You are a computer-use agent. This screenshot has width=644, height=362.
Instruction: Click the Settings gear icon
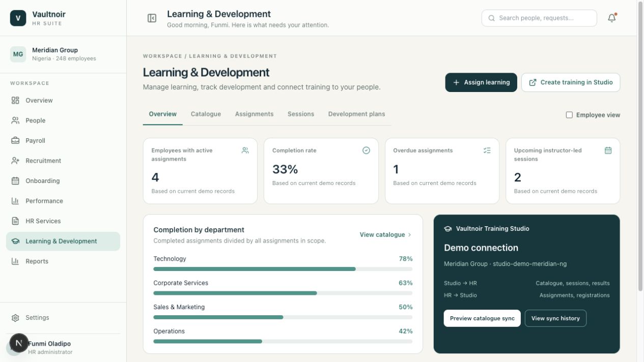[15, 318]
